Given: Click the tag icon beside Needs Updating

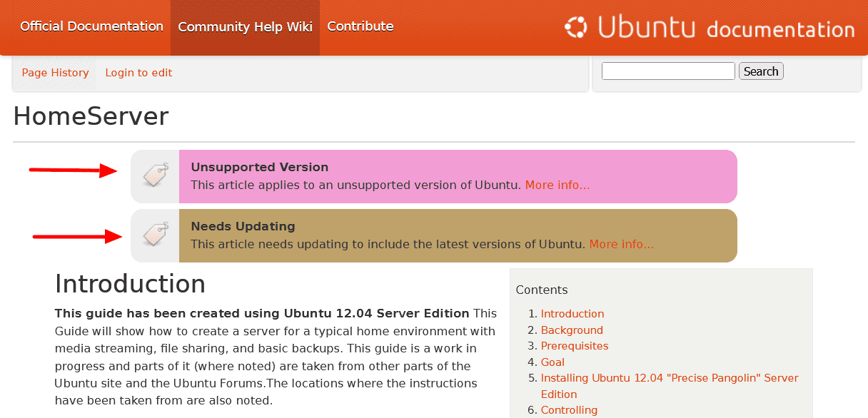Looking at the screenshot, I should pos(155,235).
